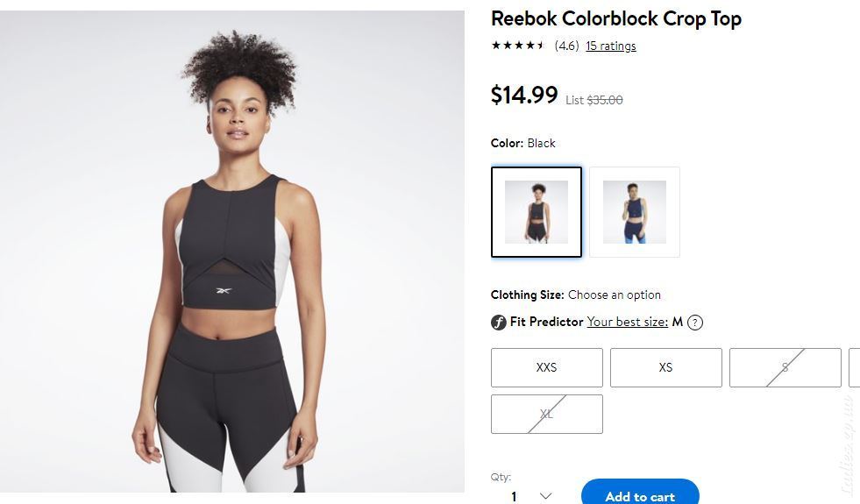860x504 pixels.
Task: Click the (4.6) rating score
Action: coord(566,46)
